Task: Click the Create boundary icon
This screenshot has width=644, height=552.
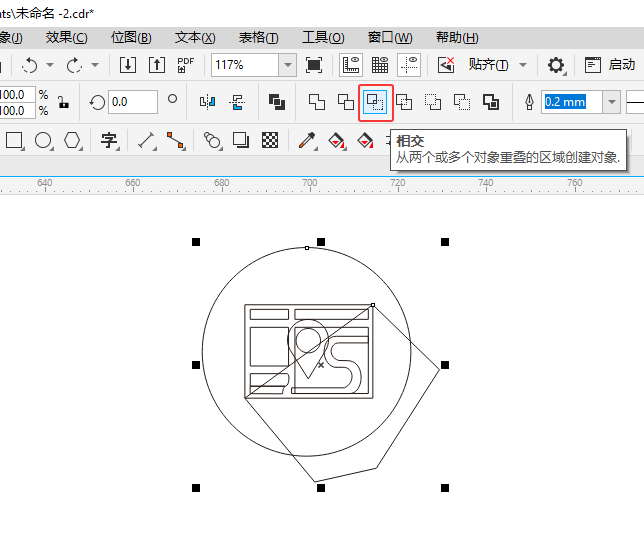Action: pos(491,102)
